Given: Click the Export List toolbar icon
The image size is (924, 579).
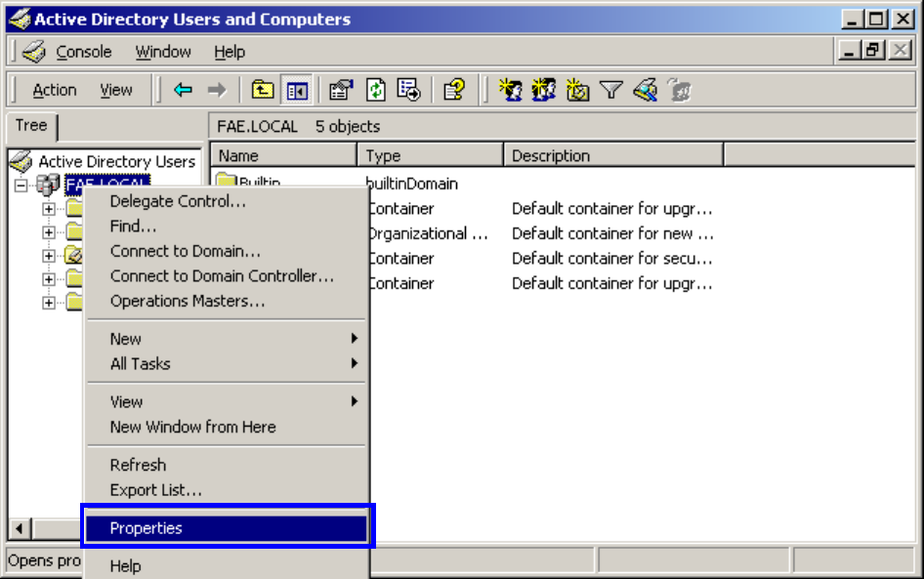Looking at the screenshot, I should tap(409, 90).
